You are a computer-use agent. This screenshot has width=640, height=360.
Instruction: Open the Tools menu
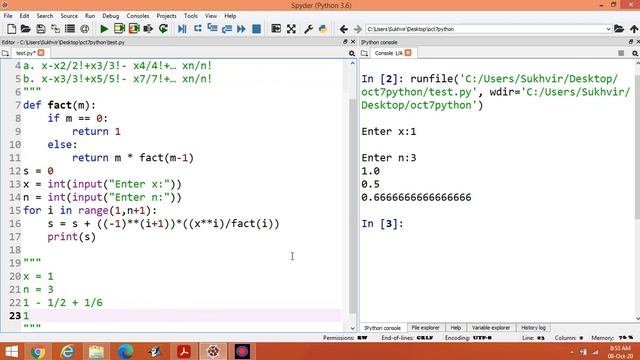pyautogui.click(x=191, y=16)
